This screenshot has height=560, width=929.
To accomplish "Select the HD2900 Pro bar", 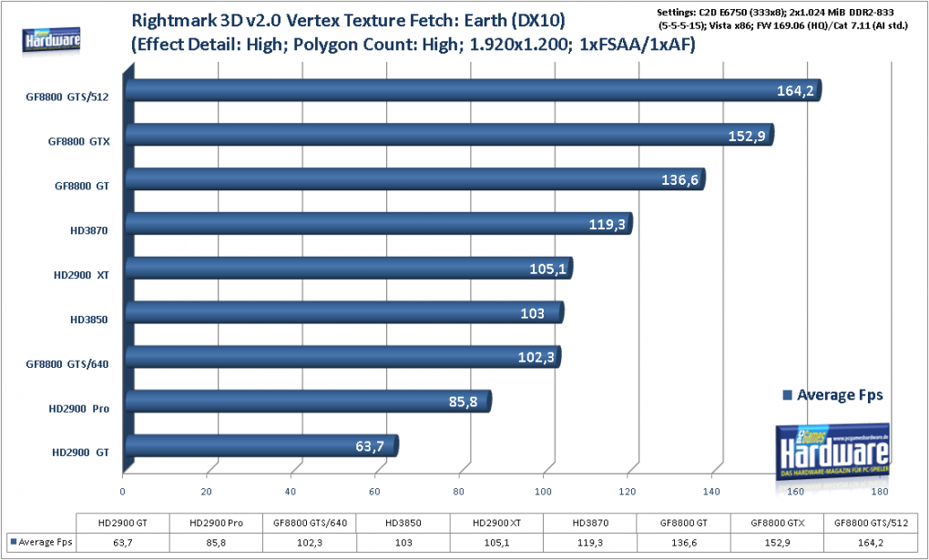I will tap(308, 402).
